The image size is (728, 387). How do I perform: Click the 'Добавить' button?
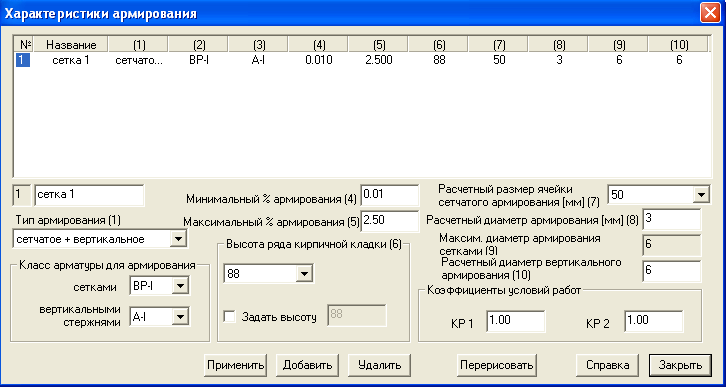(x=307, y=365)
